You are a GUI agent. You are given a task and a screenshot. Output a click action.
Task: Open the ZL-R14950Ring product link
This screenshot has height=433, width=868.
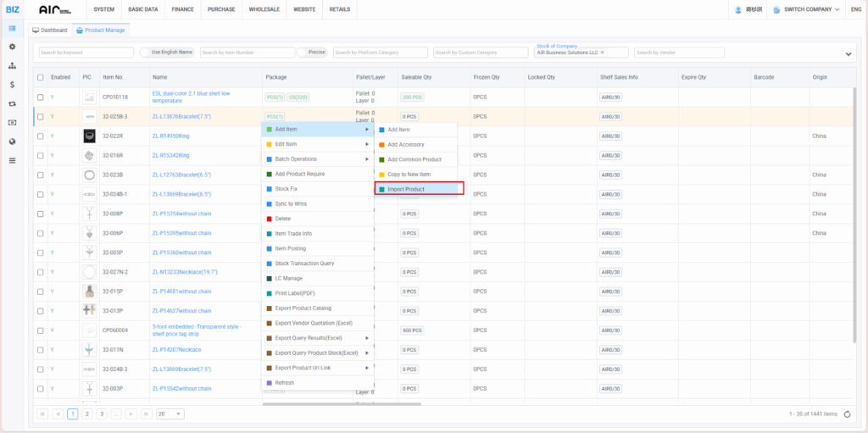[x=171, y=136]
